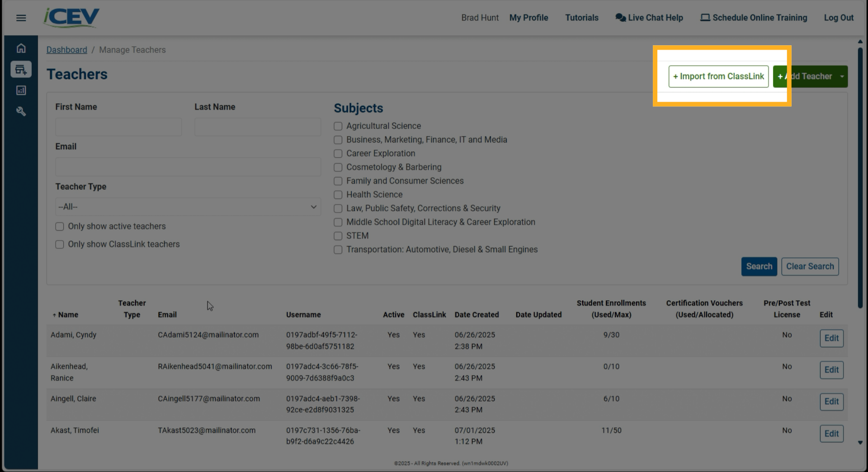Click the highlighted Manage Teachers sidebar icon

coord(21,69)
